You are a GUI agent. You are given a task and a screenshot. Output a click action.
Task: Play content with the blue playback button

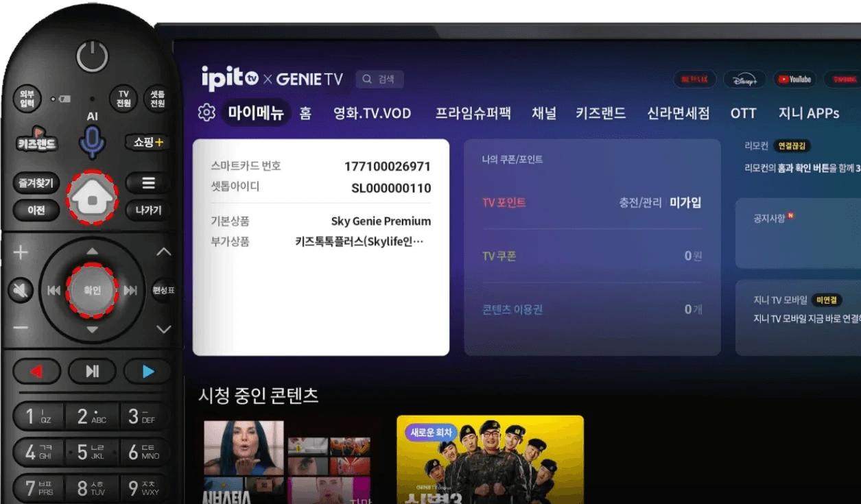point(146,371)
